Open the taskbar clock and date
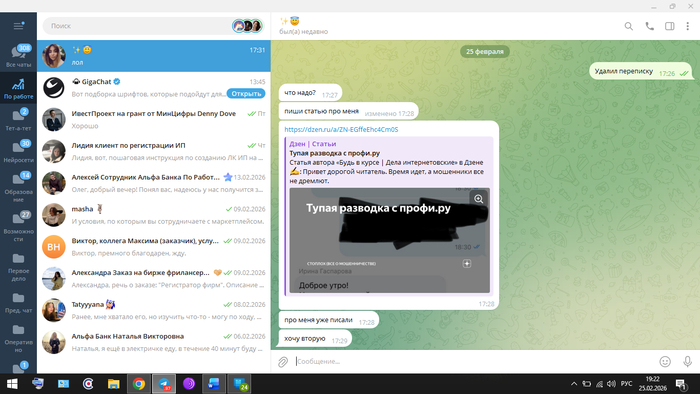The width and height of the screenshot is (700, 394). pos(653,384)
